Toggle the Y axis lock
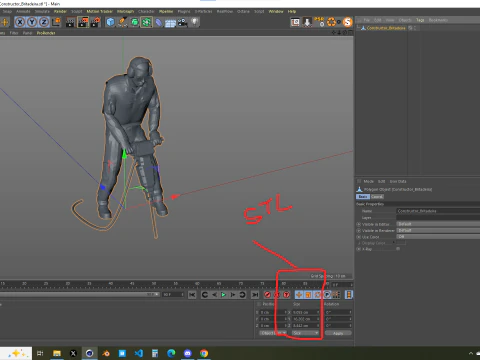This screenshot has height=360, width=480. 32,22
